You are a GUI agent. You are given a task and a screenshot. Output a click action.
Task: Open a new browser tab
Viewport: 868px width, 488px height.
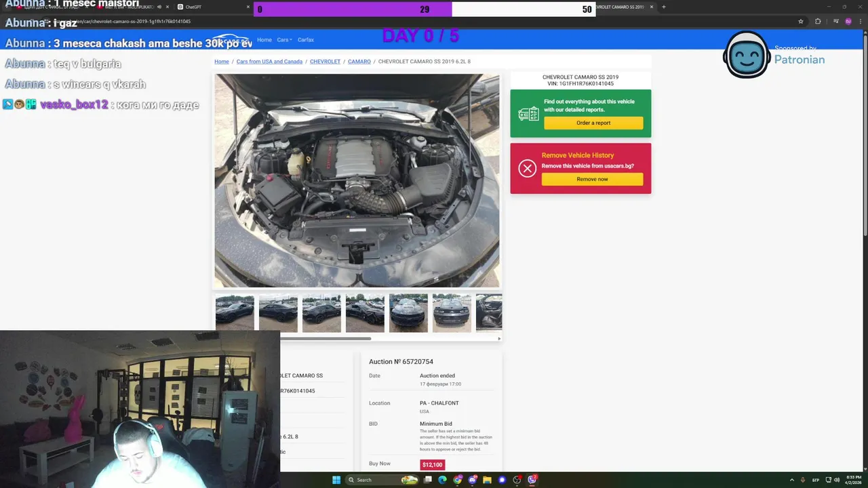tap(664, 7)
